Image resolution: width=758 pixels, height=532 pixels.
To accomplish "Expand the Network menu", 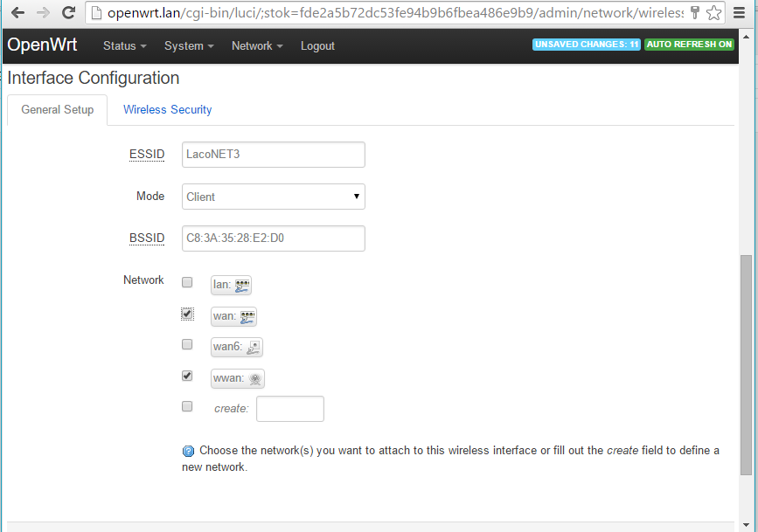I will 256,45.
